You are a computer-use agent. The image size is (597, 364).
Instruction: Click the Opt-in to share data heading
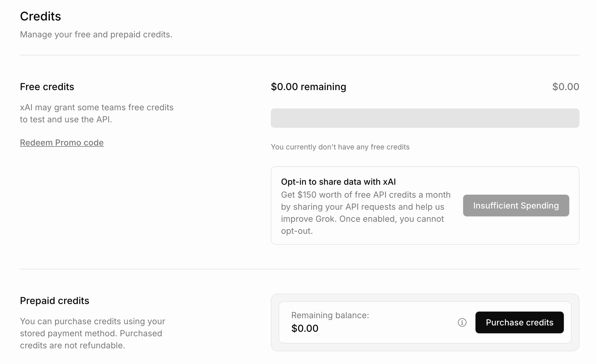[x=338, y=182]
